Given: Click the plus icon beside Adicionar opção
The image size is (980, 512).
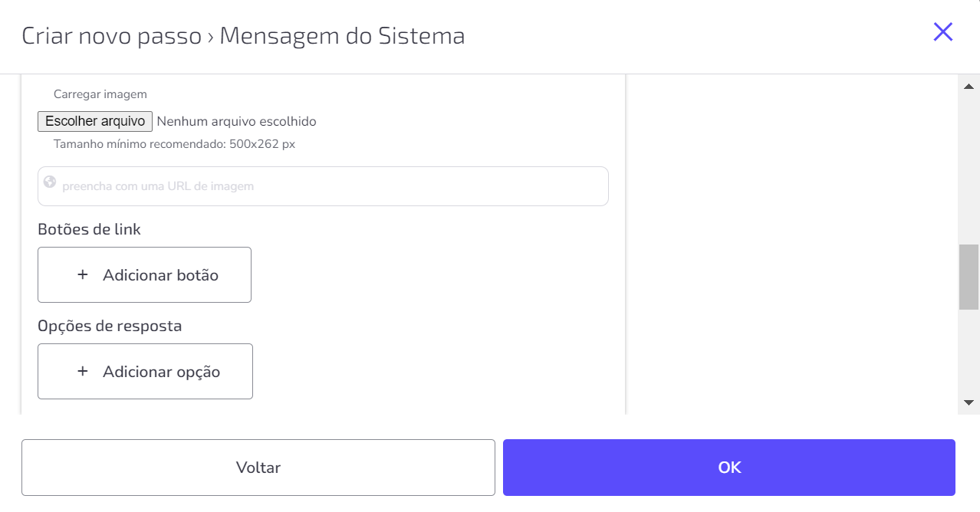Looking at the screenshot, I should click(83, 371).
